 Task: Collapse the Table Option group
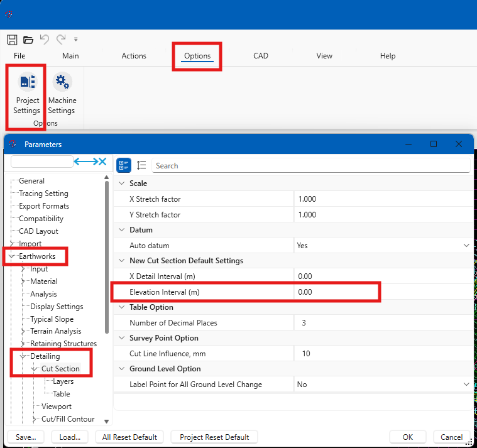[122, 307]
